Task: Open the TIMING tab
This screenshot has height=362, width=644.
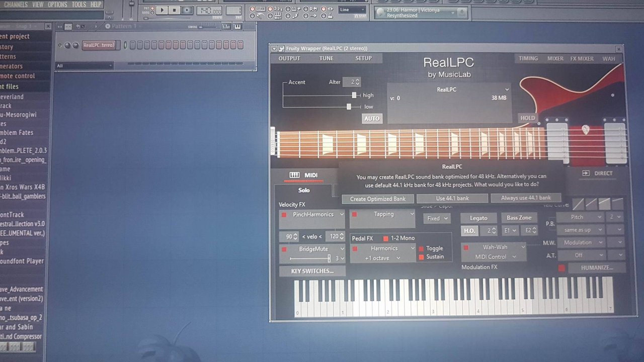Action: tap(528, 58)
